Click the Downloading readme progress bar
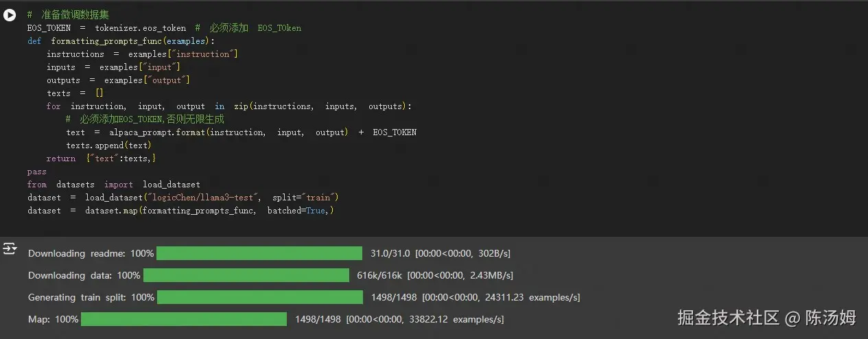This screenshot has height=339, width=868. [x=259, y=253]
